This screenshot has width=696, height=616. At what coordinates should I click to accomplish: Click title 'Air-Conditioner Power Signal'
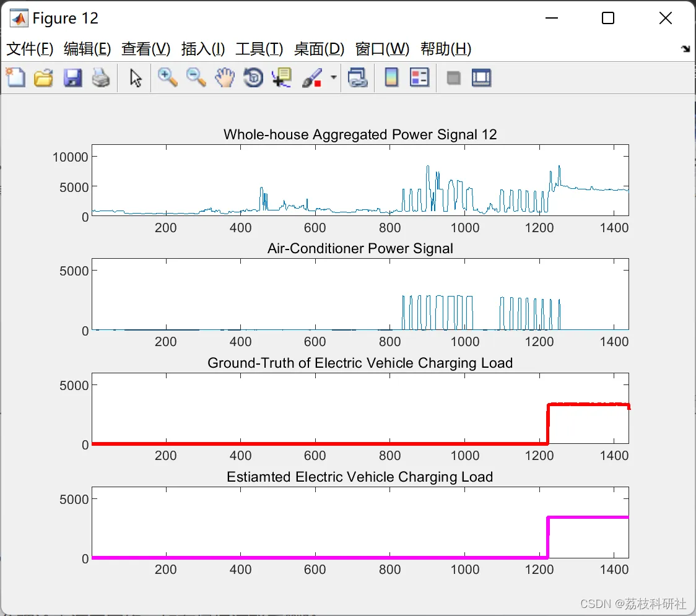[360, 248]
